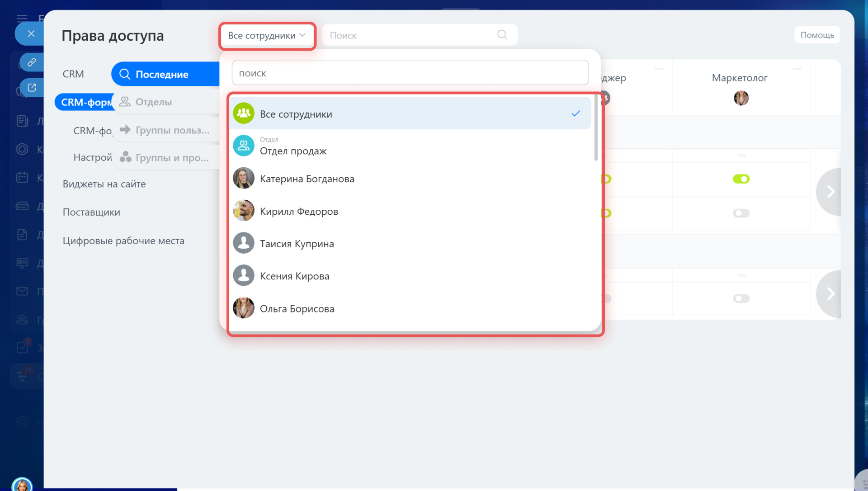
Task: Open Маркетолог column options dots
Action: click(797, 69)
